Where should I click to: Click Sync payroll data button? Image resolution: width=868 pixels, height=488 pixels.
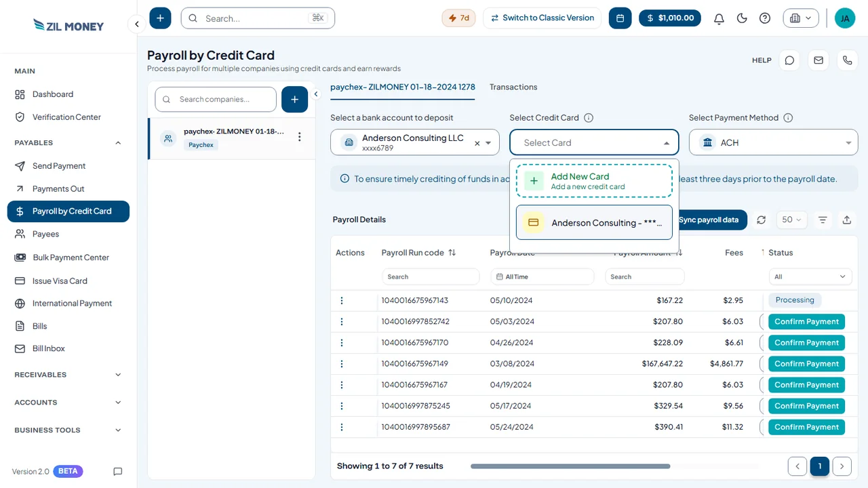710,220
